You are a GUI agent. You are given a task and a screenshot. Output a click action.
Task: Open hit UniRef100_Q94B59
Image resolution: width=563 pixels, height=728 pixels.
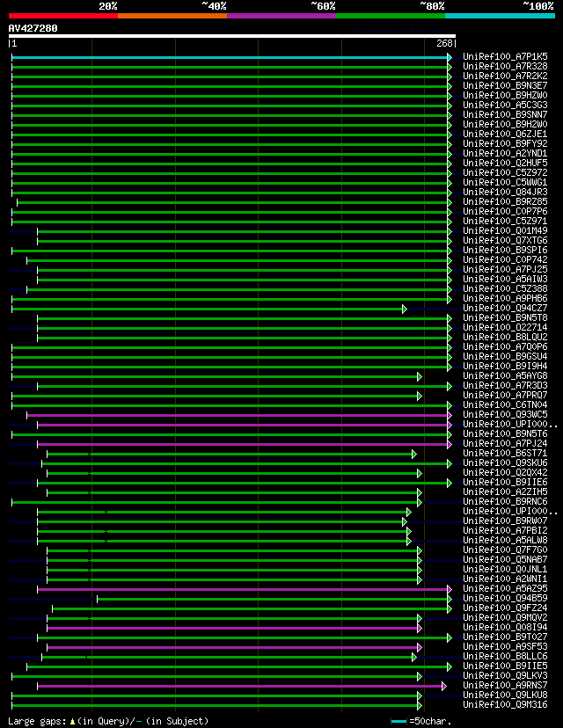(505, 599)
